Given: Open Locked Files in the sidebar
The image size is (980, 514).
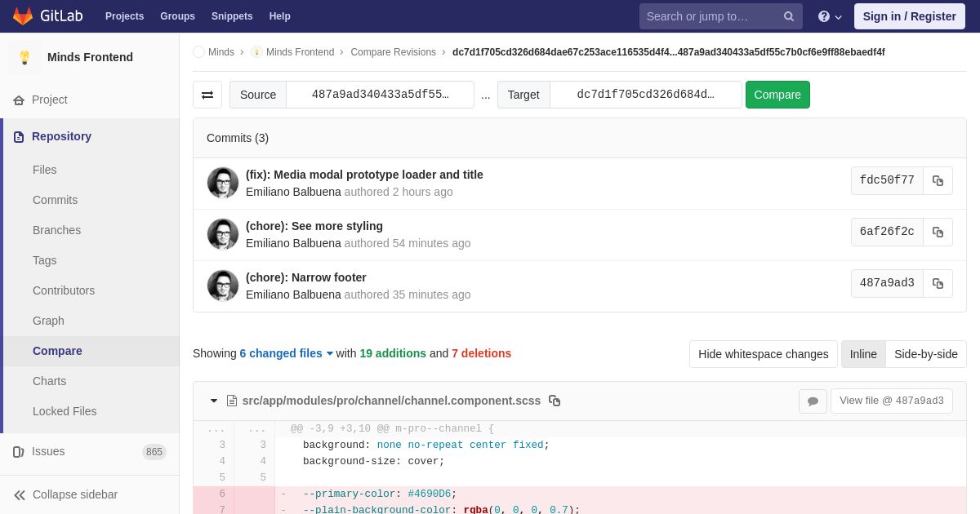Looking at the screenshot, I should click(65, 411).
